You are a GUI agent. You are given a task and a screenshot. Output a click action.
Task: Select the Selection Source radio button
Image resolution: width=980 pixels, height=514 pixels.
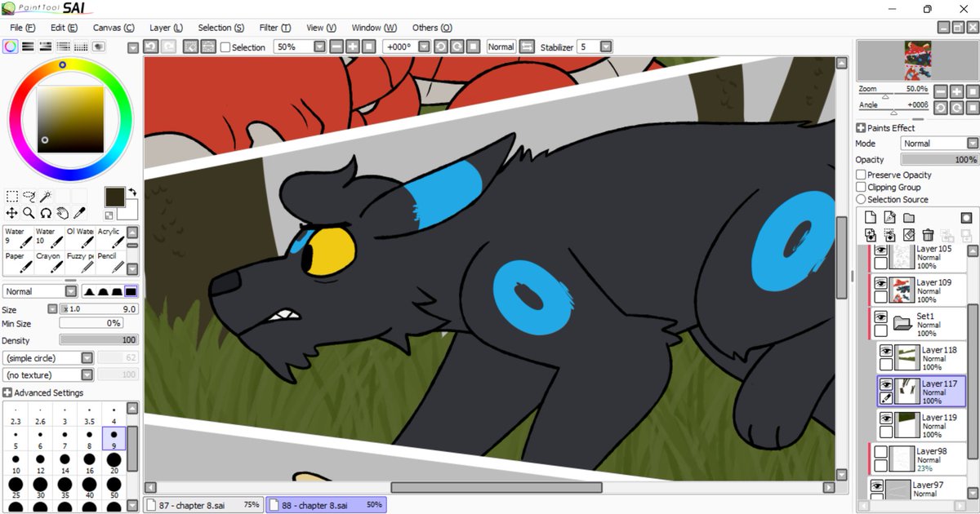tap(861, 199)
